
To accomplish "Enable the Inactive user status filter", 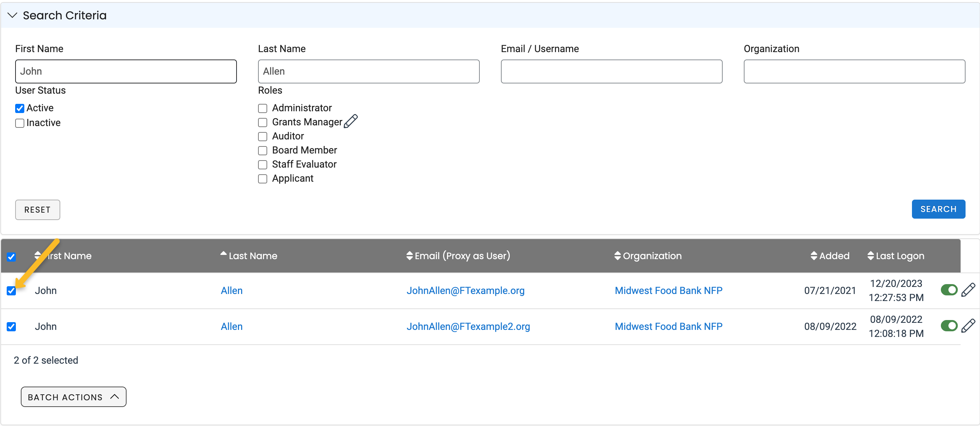I will point(20,123).
